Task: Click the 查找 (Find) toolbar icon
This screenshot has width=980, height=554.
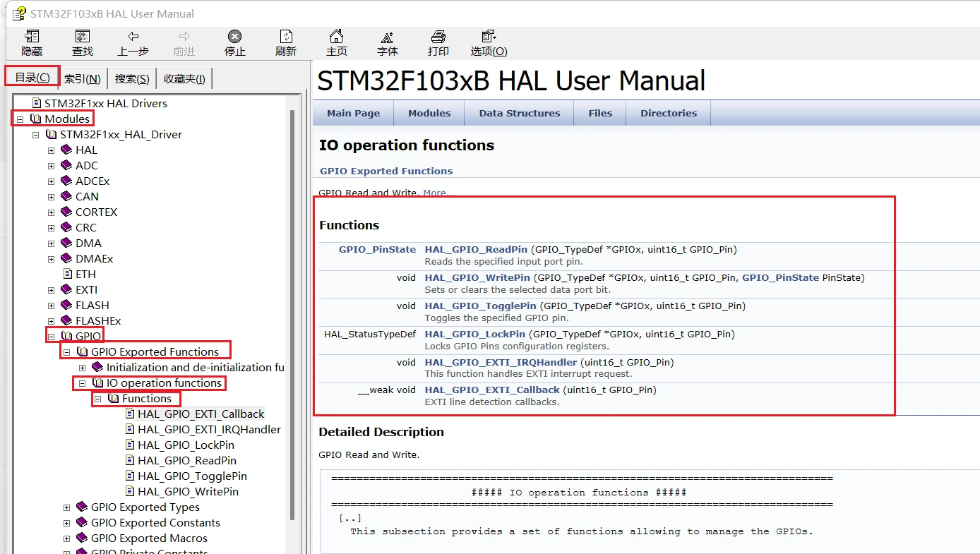Action: pos(83,37)
